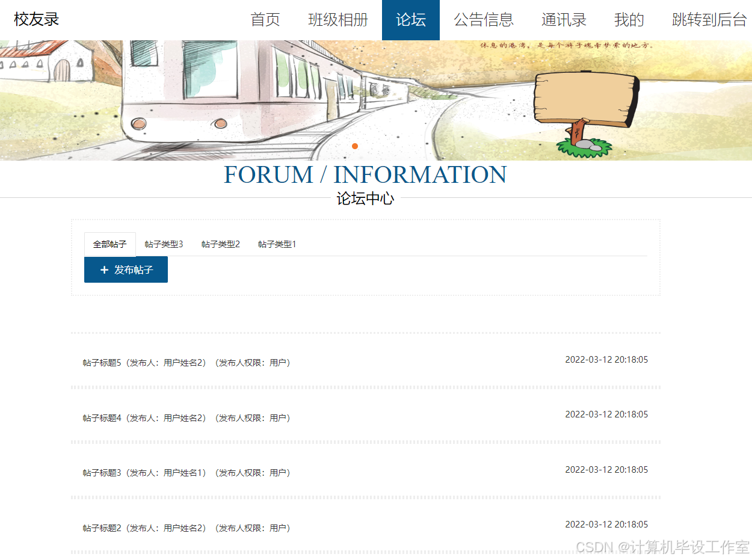Screen dimensions: 752x560
Task: Open the 首页 navigation item
Action: click(265, 20)
